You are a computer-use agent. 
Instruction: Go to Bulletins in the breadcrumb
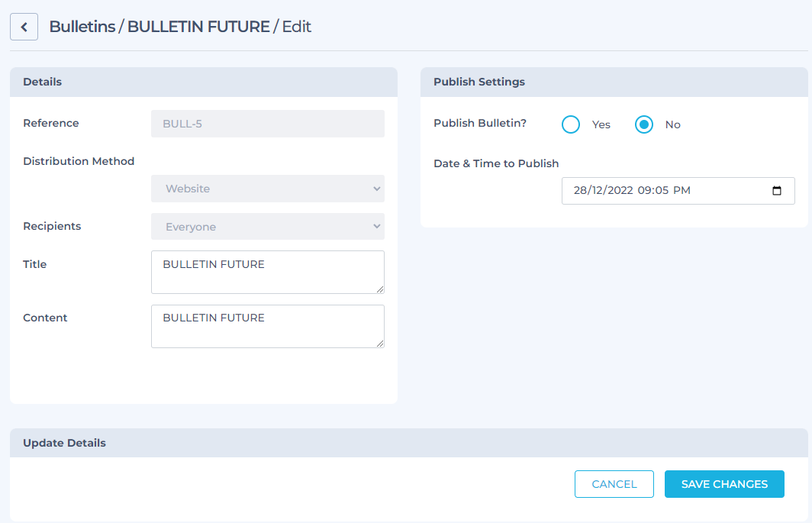tap(82, 27)
